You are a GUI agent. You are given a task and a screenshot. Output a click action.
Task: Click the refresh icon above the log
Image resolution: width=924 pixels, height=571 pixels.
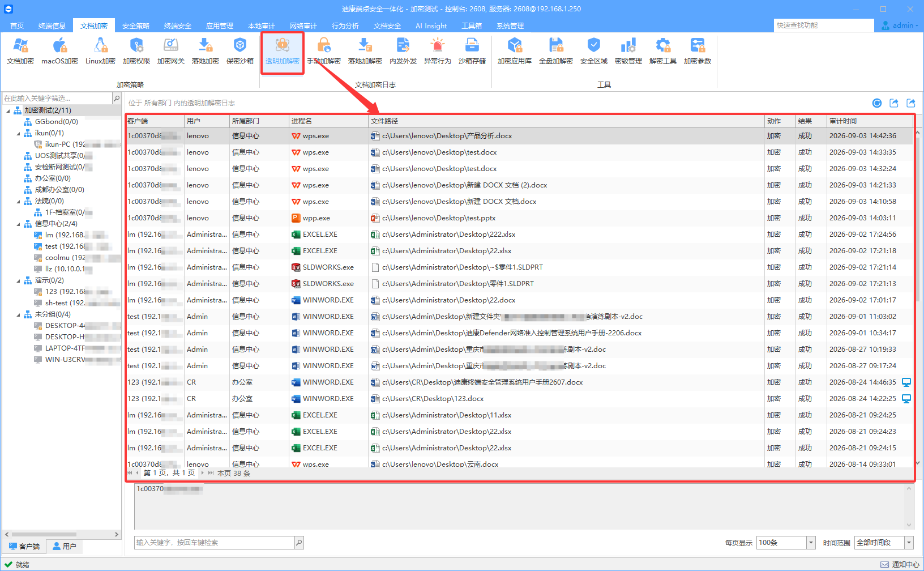[877, 103]
